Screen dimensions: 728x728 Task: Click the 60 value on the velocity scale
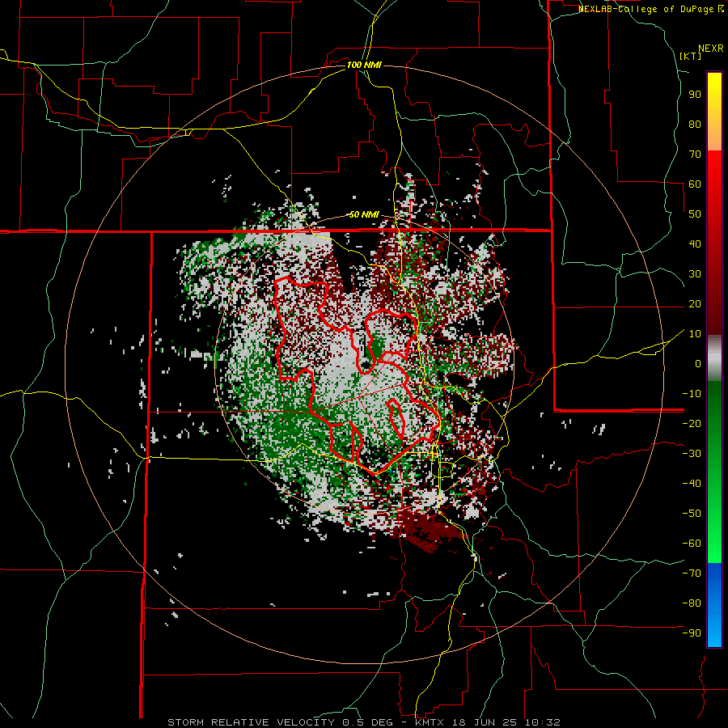[695, 184]
